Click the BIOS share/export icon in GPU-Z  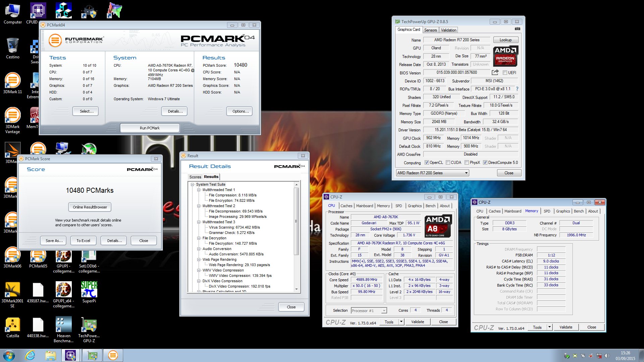[495, 72]
